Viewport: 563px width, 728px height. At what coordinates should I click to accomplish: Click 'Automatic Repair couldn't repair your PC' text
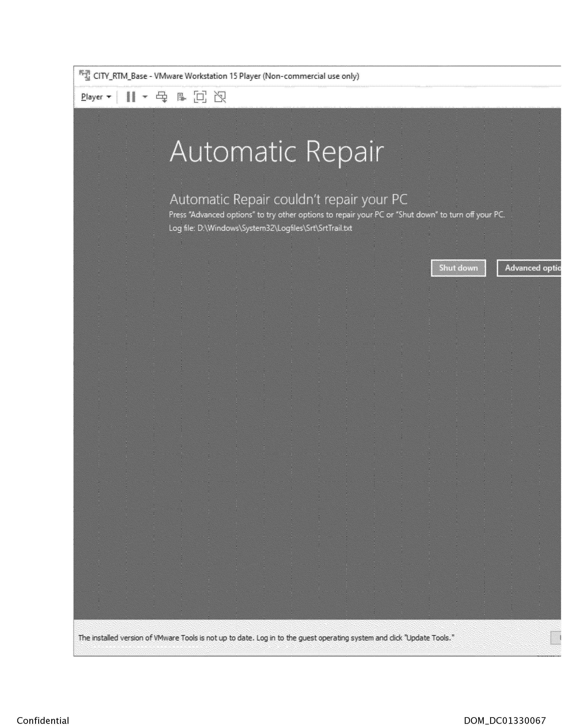coord(289,199)
